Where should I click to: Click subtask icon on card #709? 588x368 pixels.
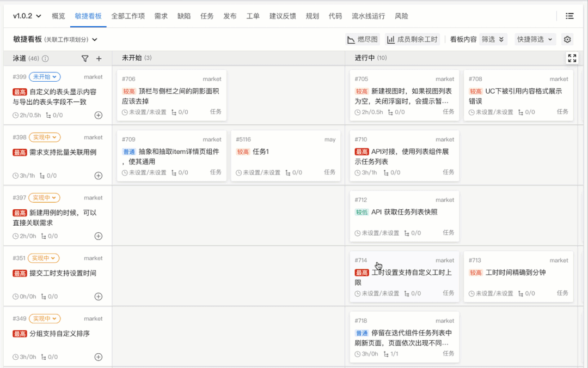(x=174, y=173)
